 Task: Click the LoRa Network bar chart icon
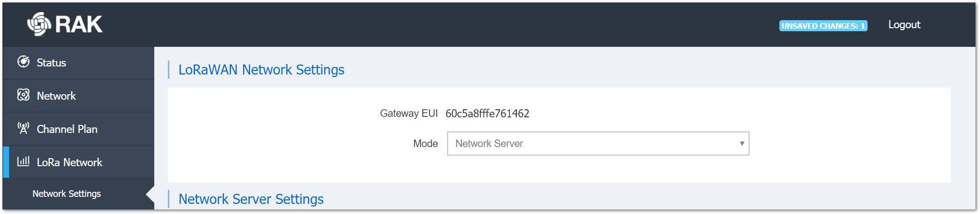tap(23, 161)
